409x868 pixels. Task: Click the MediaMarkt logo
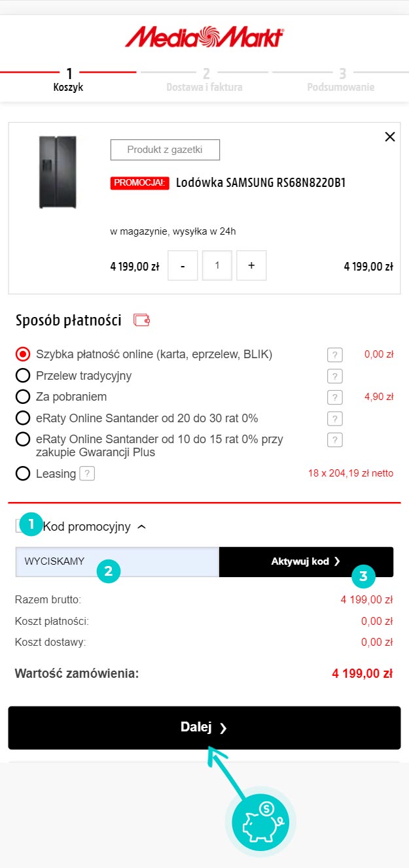204,37
